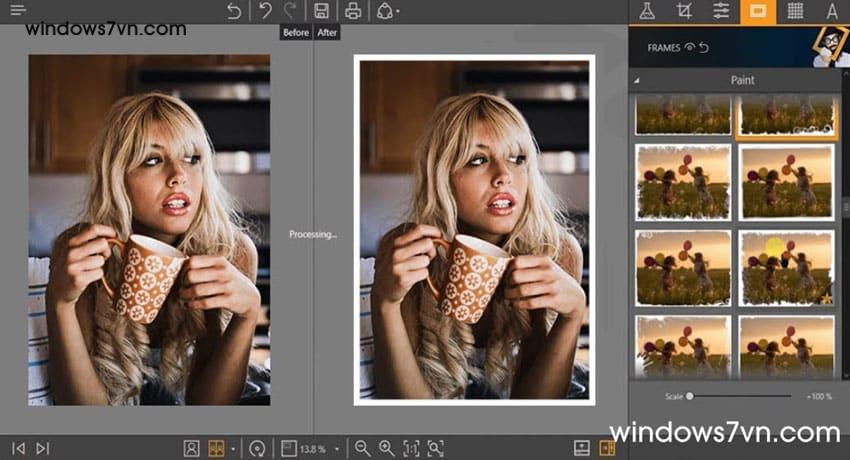This screenshot has height=460, width=850.
Task: Expand compare view mode dropdown arrow
Action: click(x=233, y=449)
